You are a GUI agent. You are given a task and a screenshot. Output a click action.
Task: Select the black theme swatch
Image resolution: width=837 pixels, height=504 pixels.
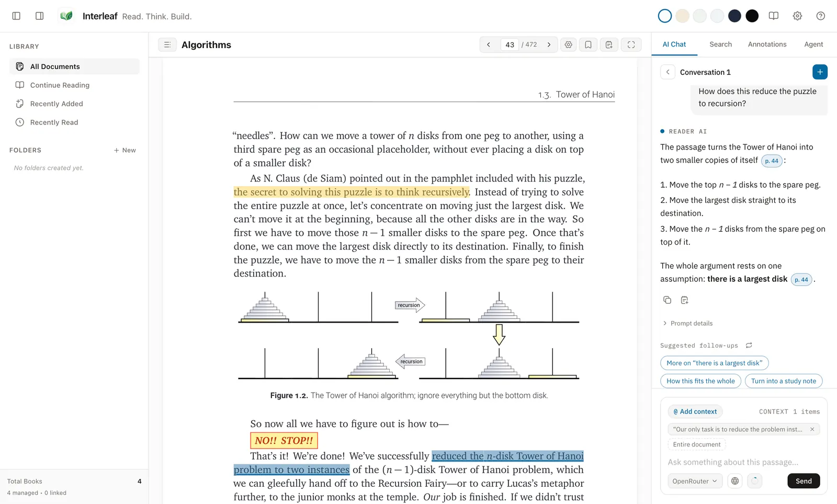(x=752, y=16)
